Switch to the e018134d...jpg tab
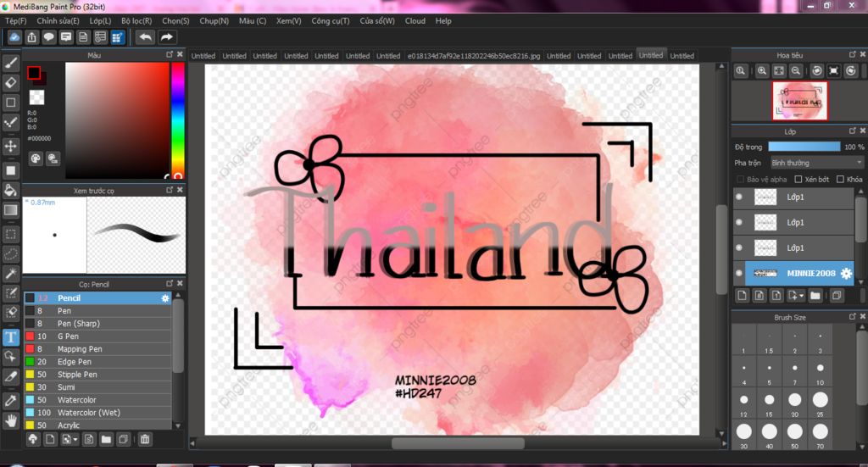 pyautogui.click(x=473, y=56)
